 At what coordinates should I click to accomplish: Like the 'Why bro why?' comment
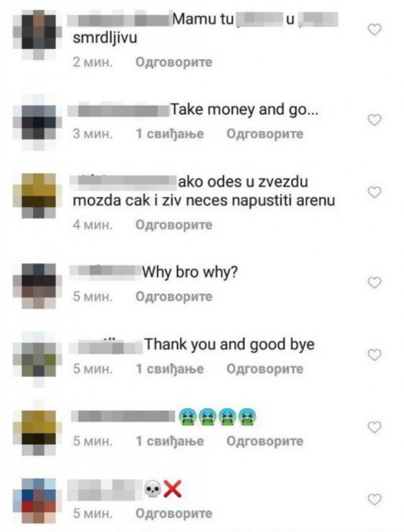(375, 282)
